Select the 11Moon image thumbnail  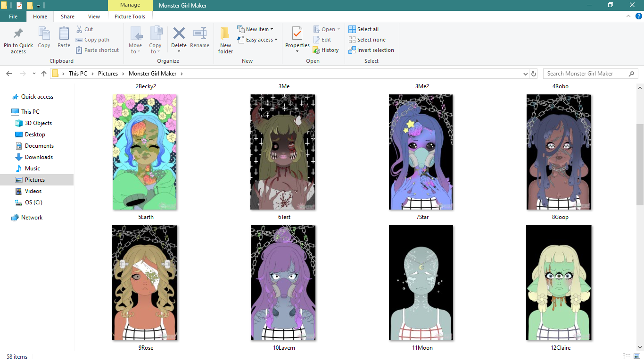(x=421, y=283)
